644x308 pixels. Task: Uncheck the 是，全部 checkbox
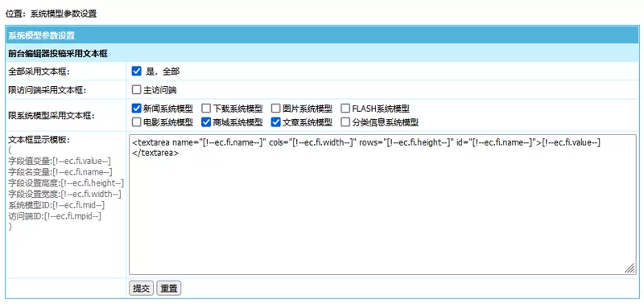(x=136, y=72)
